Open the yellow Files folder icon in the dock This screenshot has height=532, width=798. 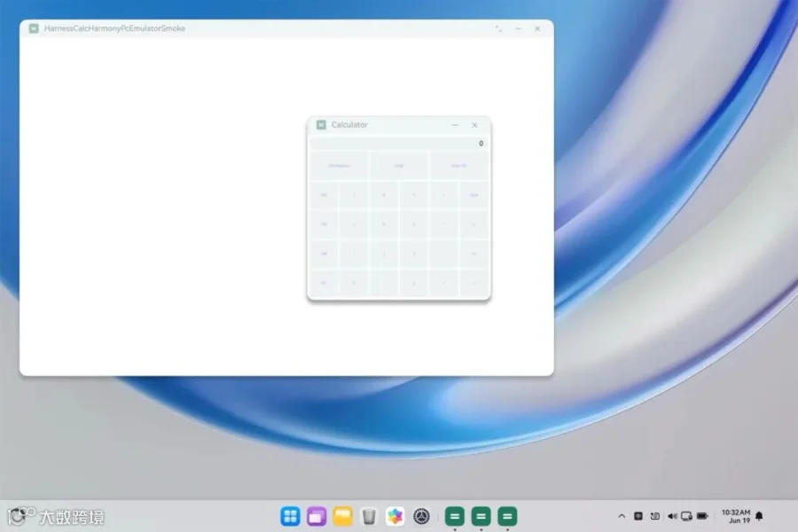click(342, 516)
